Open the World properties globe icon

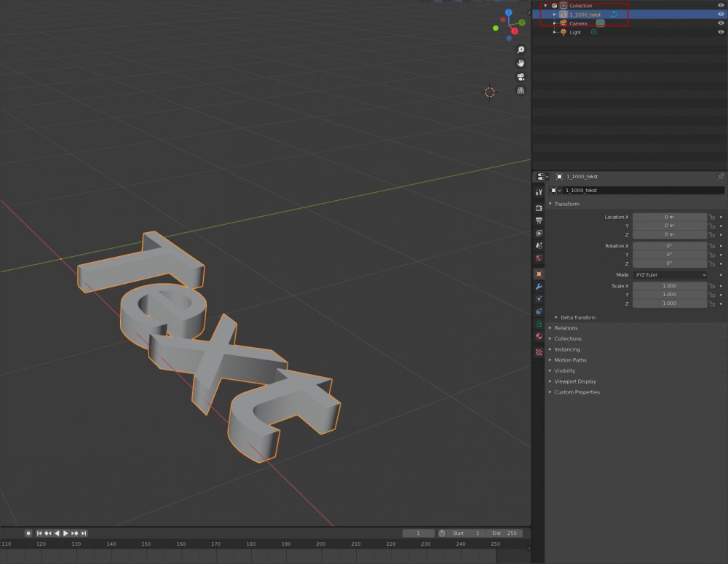539,258
